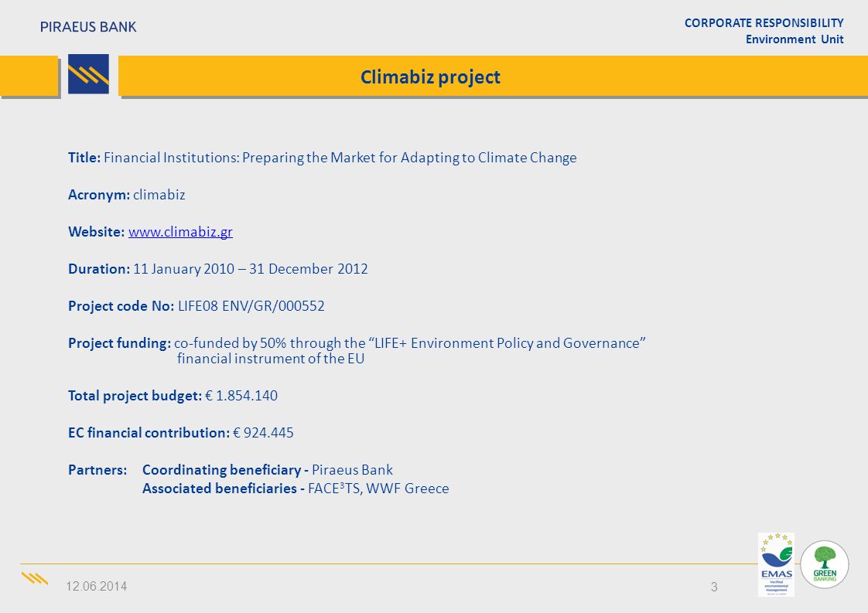Select the 'Project funding:' label
The width and height of the screenshot is (868, 613).
coord(120,343)
